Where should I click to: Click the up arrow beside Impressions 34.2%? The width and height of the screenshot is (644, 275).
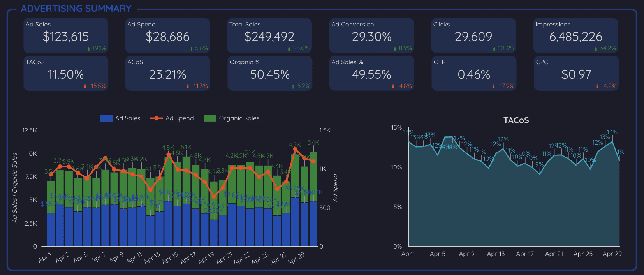coord(596,49)
